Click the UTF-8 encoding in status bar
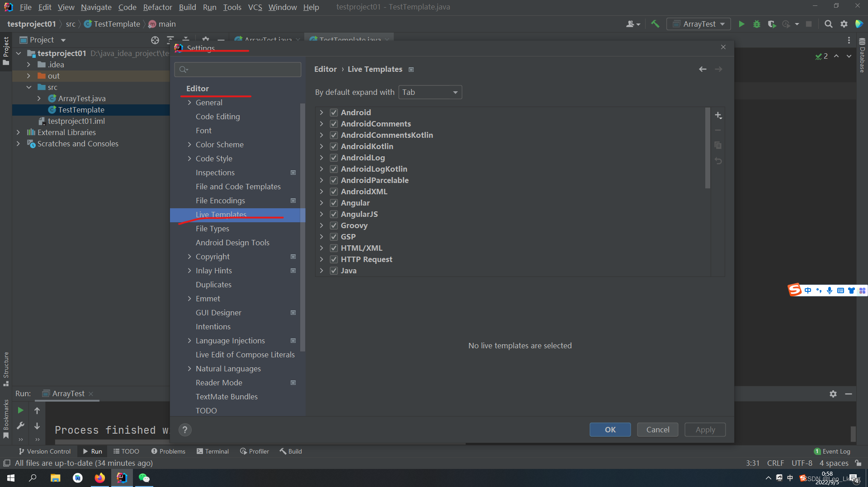 (802, 463)
